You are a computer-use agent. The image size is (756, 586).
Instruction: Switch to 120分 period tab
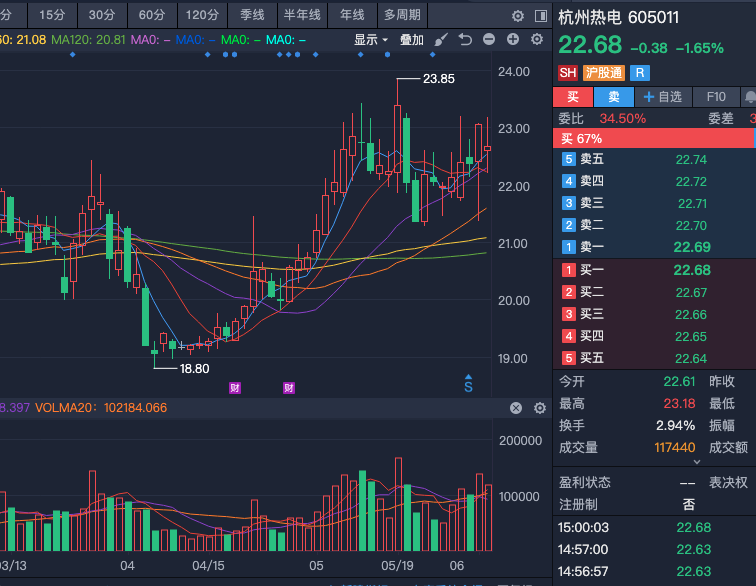point(202,15)
